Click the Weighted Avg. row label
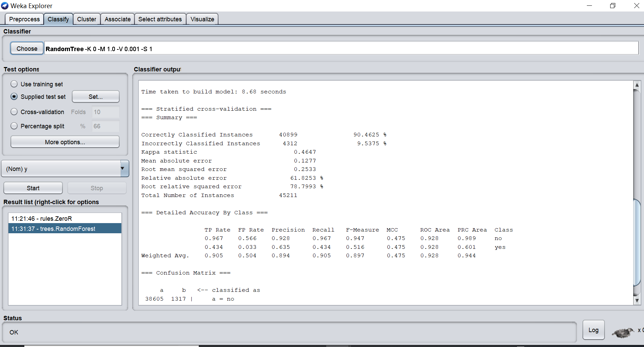The image size is (644, 347). (165, 256)
